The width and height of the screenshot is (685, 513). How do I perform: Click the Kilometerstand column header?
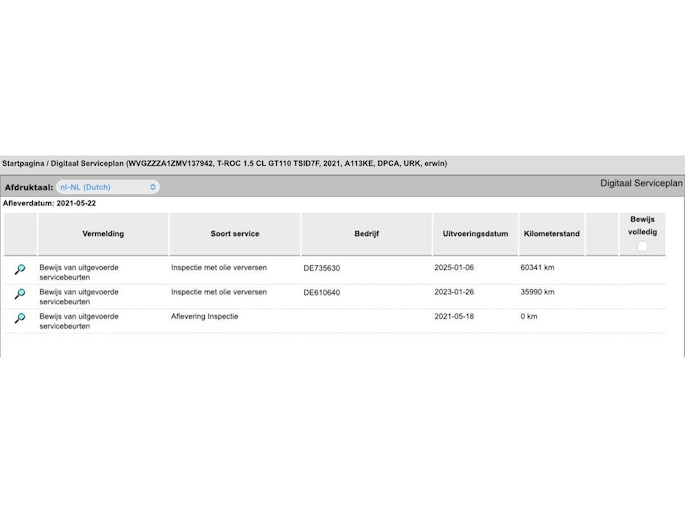[551, 234]
